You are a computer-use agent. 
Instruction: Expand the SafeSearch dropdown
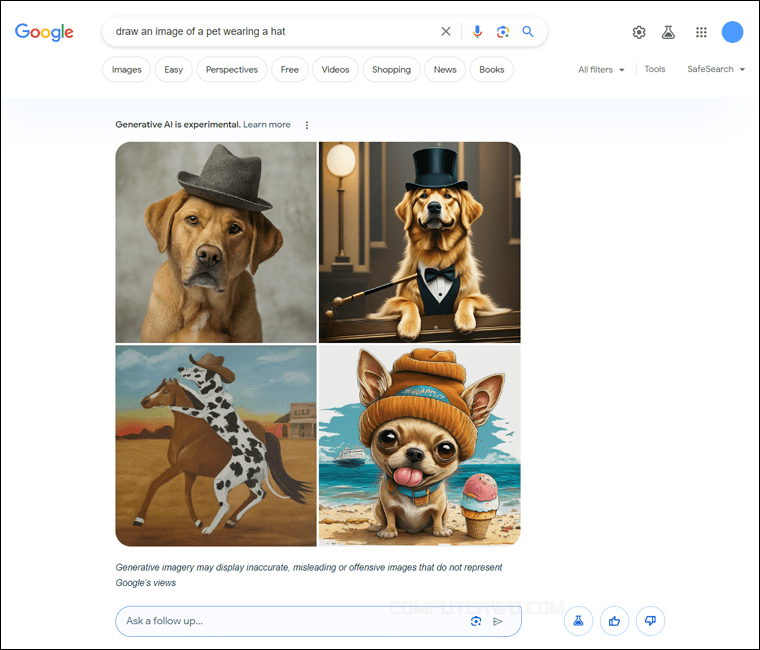coord(715,69)
